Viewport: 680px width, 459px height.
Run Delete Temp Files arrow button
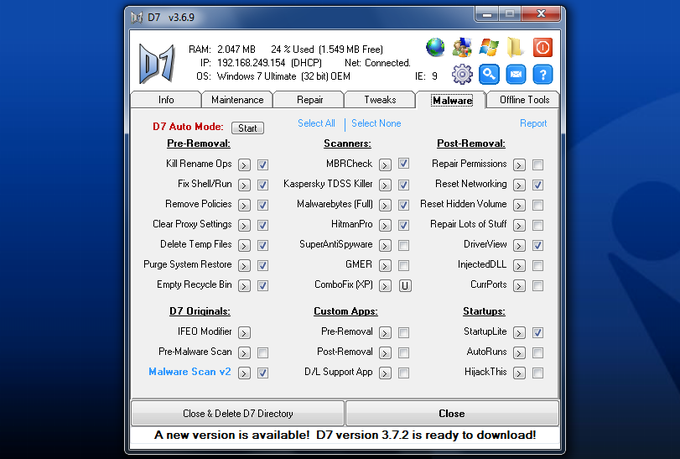click(244, 246)
